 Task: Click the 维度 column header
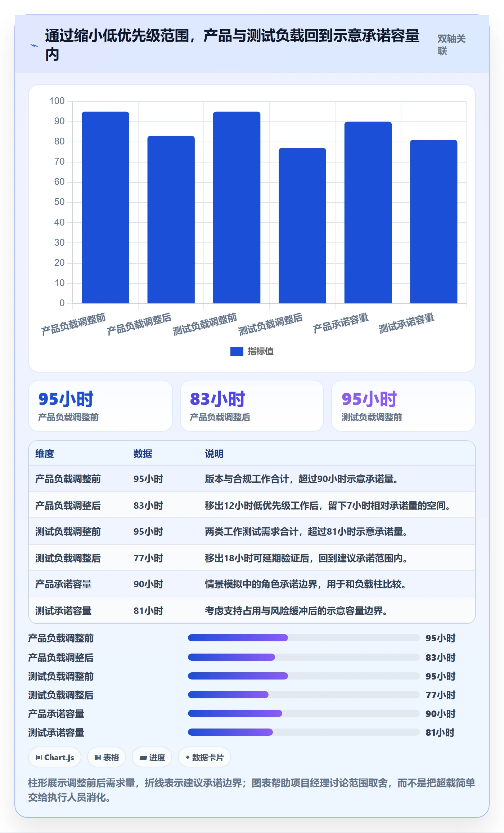pyautogui.click(x=45, y=454)
